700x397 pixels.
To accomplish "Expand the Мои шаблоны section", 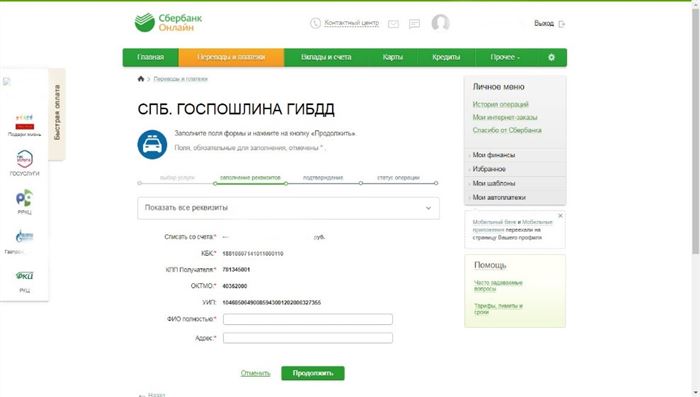I will click(494, 183).
